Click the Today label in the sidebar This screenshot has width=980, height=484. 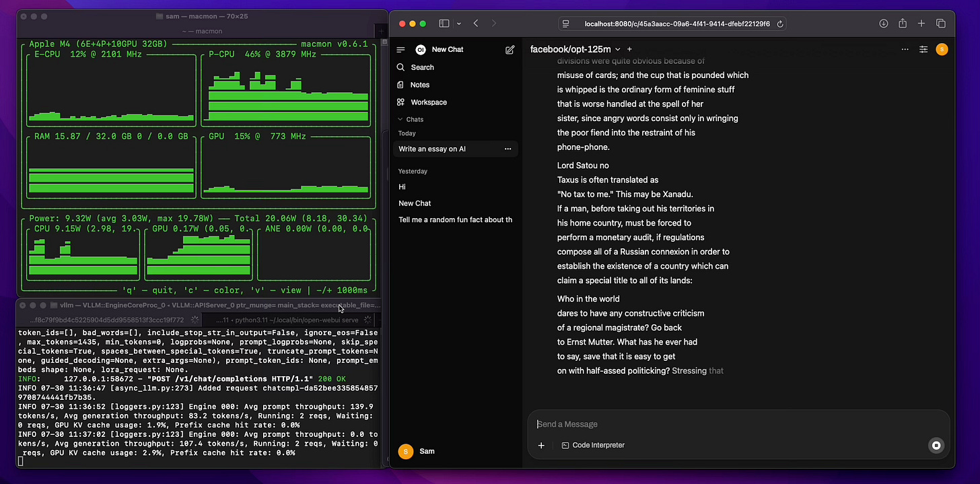[x=407, y=133]
